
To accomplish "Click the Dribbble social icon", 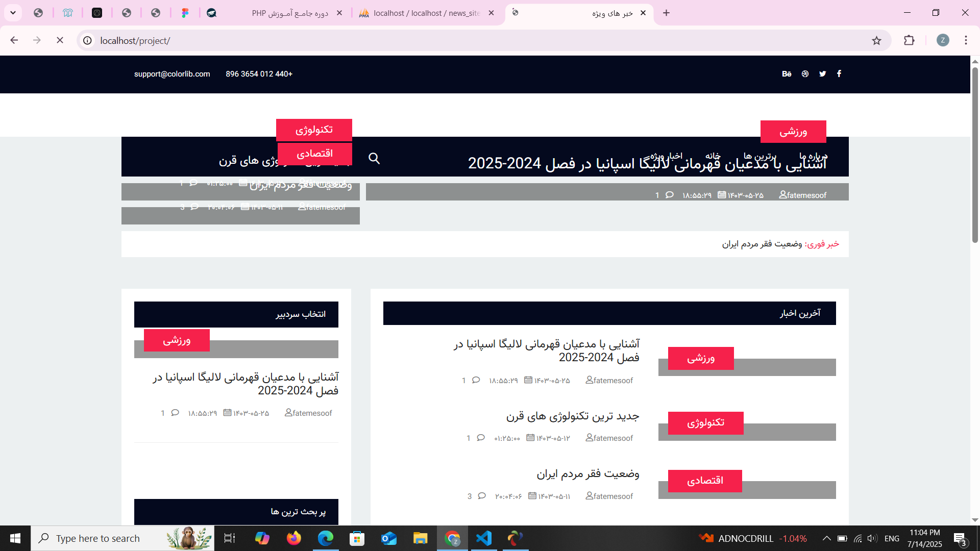I will [805, 74].
